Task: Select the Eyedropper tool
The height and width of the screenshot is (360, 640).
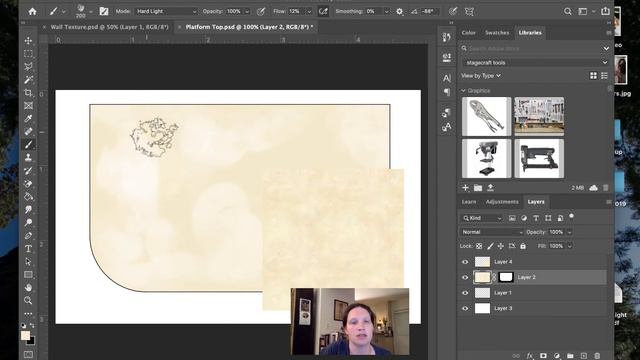Action: click(x=28, y=119)
